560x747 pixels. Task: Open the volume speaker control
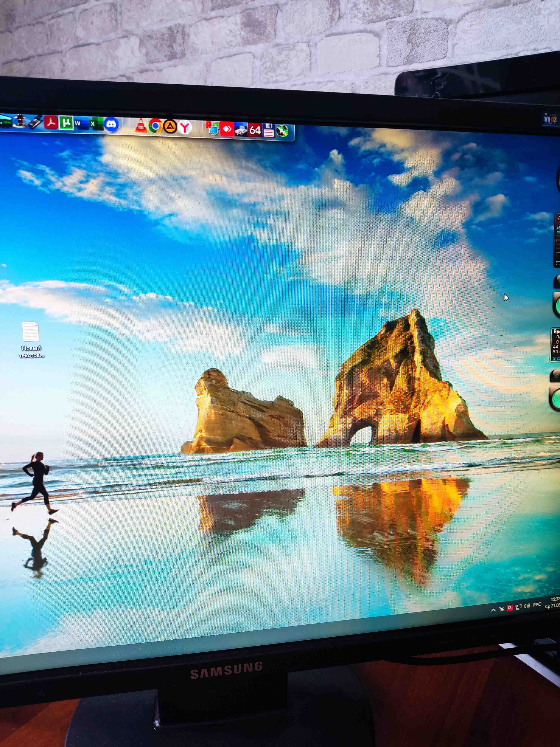pos(527,606)
